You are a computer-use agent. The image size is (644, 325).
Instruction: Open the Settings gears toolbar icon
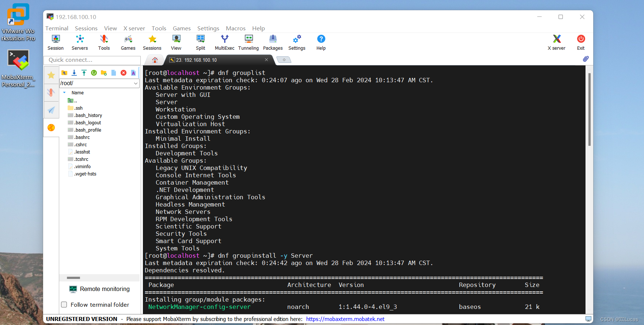tap(297, 42)
